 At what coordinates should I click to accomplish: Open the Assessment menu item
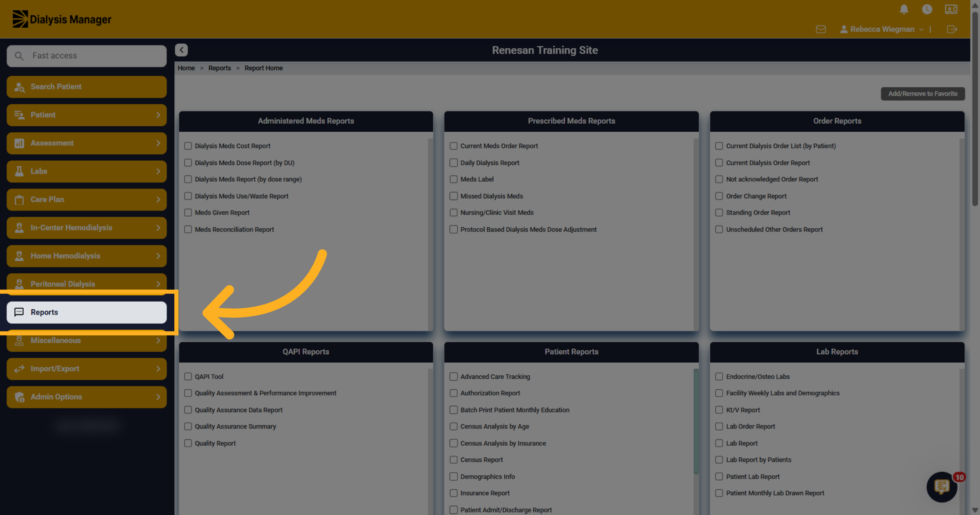[87, 143]
